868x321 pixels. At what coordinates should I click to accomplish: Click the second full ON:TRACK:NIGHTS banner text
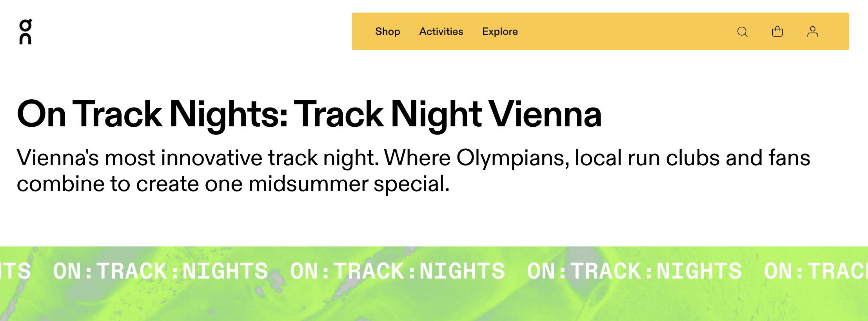pyautogui.click(x=397, y=271)
